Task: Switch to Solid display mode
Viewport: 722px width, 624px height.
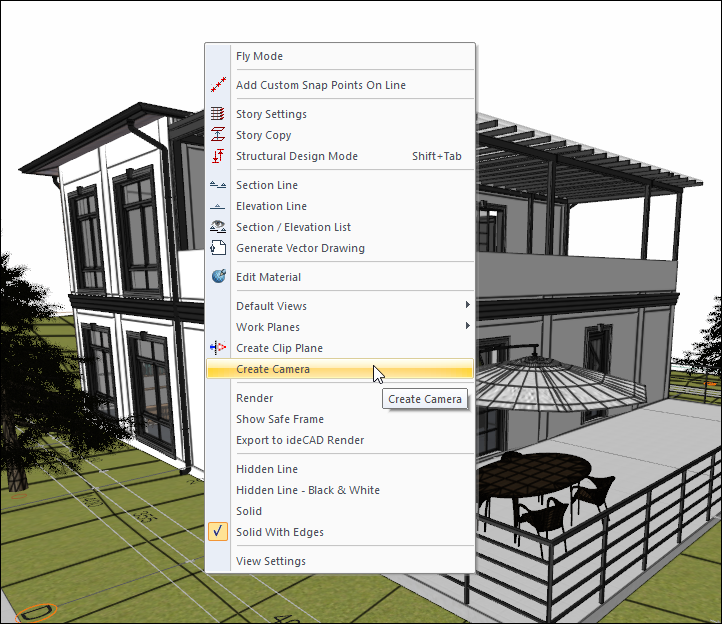Action: click(249, 511)
